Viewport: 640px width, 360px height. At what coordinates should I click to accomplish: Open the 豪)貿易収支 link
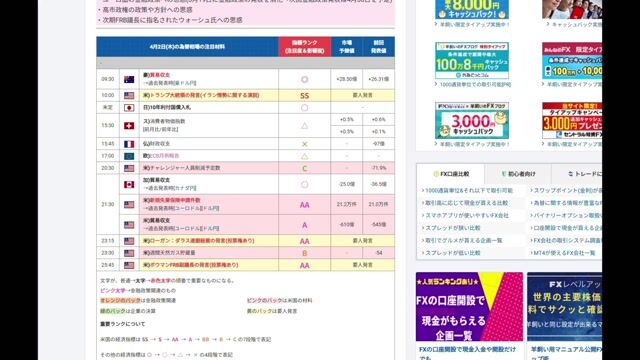click(x=156, y=75)
